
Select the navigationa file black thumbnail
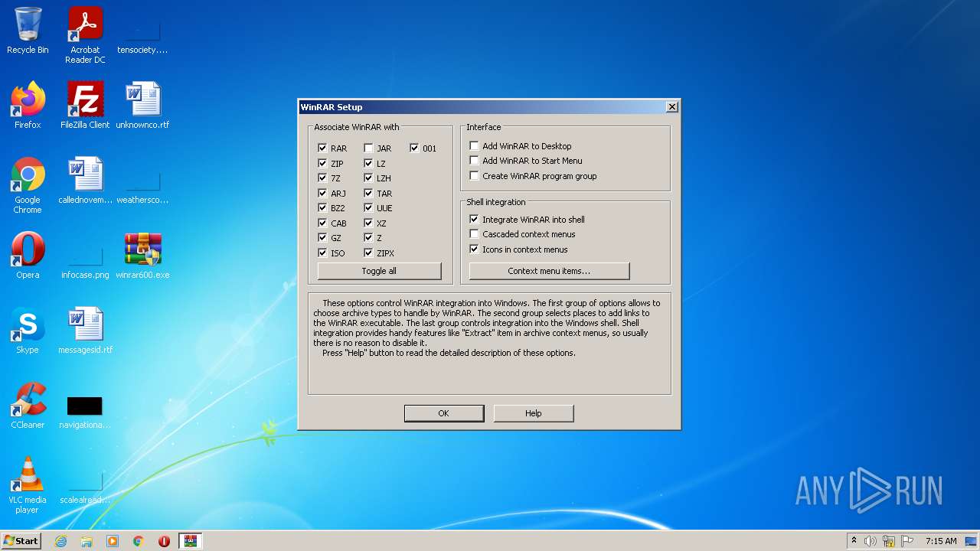(84, 406)
